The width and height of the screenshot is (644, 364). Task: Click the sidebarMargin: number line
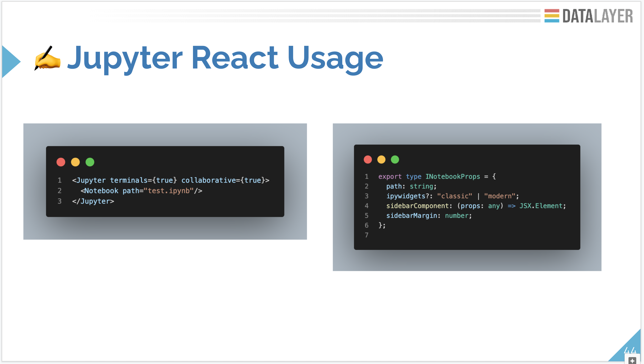pyautogui.click(x=429, y=216)
